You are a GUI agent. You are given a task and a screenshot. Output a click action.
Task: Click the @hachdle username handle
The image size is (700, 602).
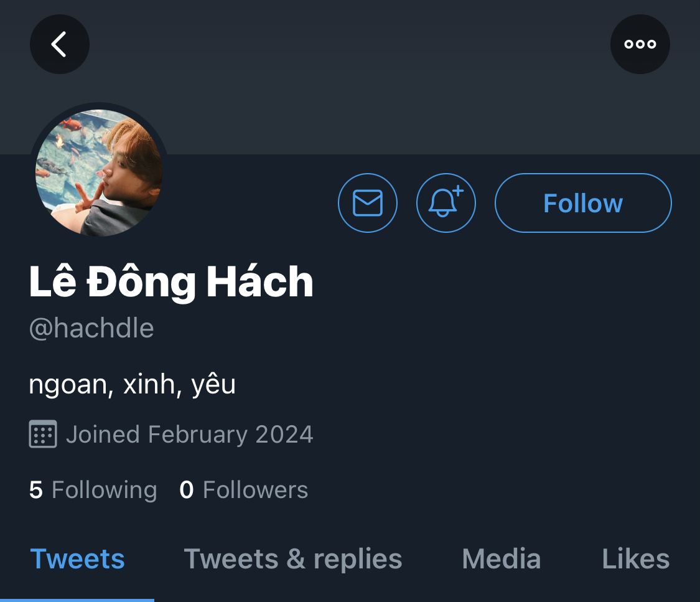(91, 328)
